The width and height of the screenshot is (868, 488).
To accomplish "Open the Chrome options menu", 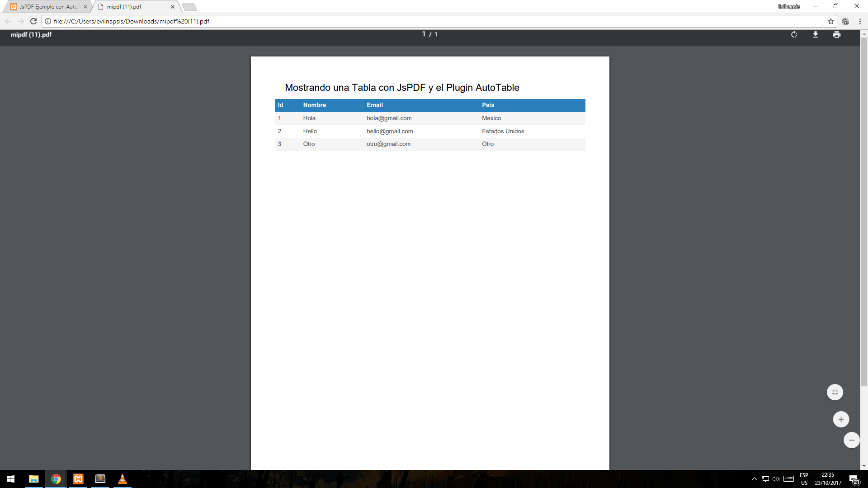I will click(x=859, y=21).
